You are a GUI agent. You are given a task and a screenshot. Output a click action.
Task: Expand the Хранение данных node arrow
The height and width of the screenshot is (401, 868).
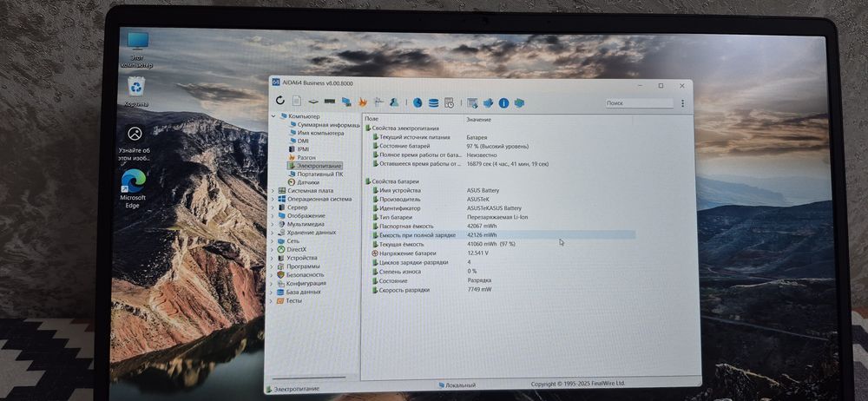tap(271, 233)
